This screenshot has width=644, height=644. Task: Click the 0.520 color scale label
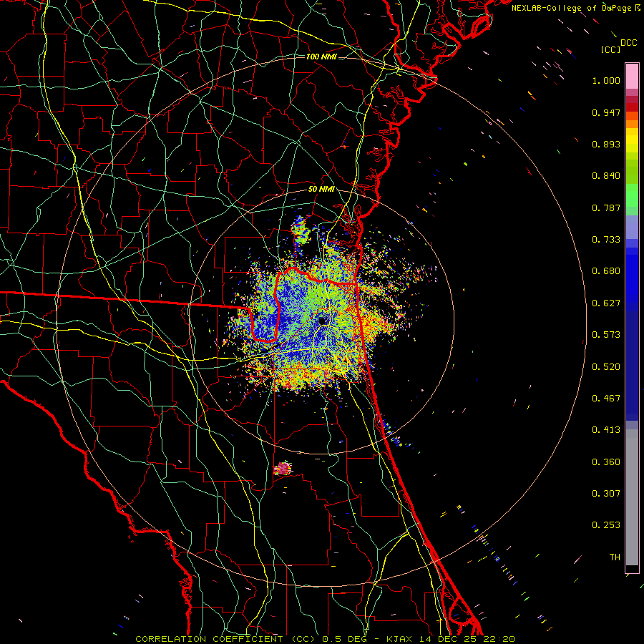[606, 367]
